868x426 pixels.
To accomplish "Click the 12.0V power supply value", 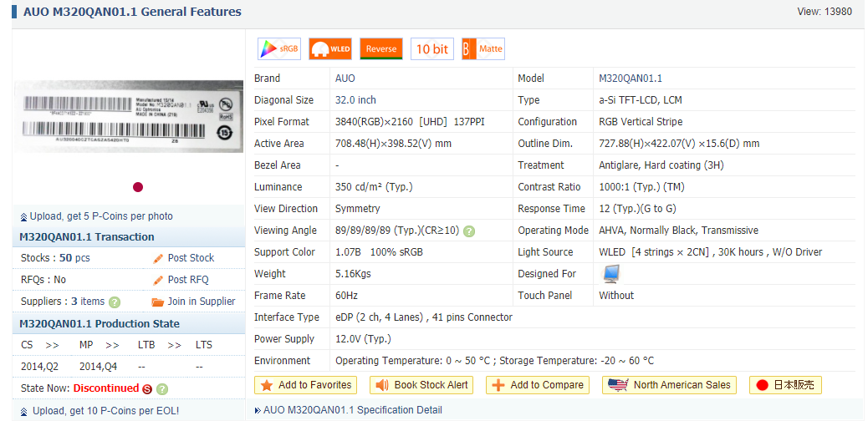I will pyautogui.click(x=363, y=339).
